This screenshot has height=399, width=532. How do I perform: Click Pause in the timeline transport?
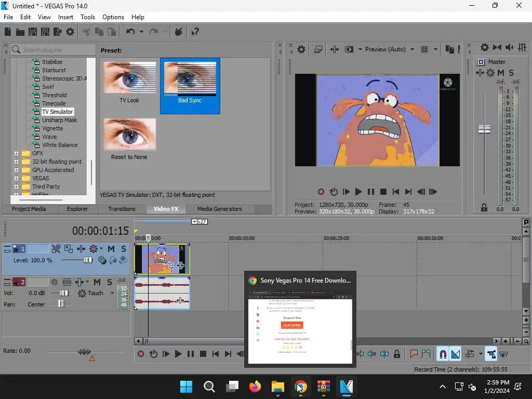191,354
